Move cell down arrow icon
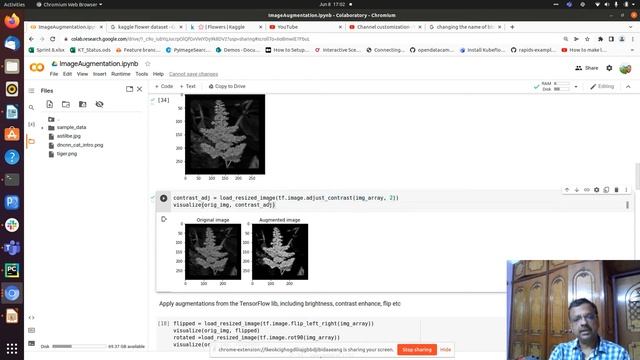640x360 pixels. tap(577, 190)
